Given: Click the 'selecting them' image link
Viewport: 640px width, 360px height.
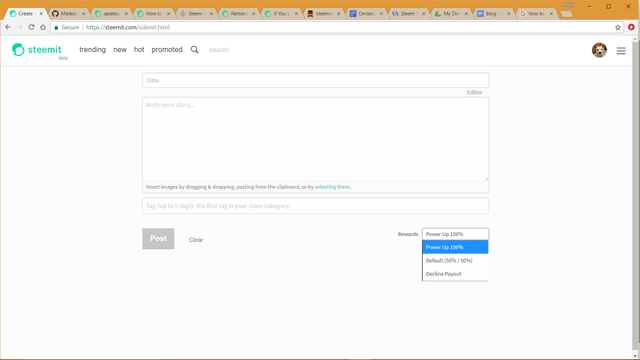Looking at the screenshot, I should (x=332, y=187).
